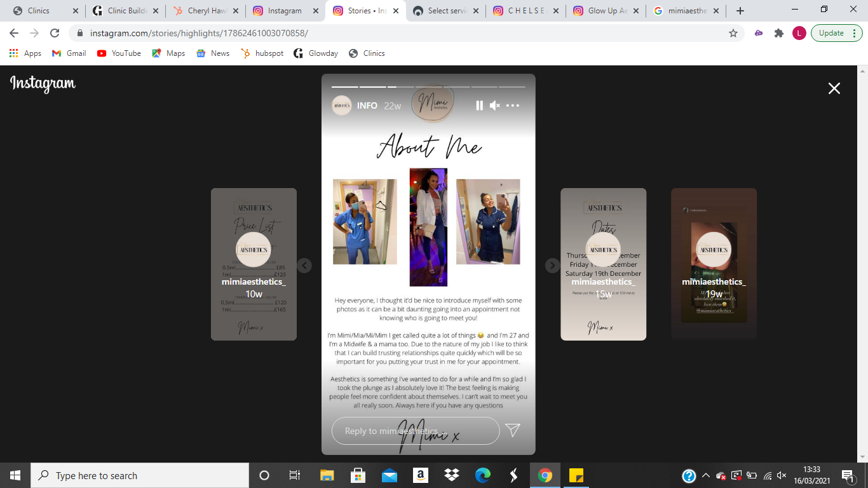Image resolution: width=868 pixels, height=488 pixels.
Task: Open the Clinics bookmark
Action: coord(367,53)
